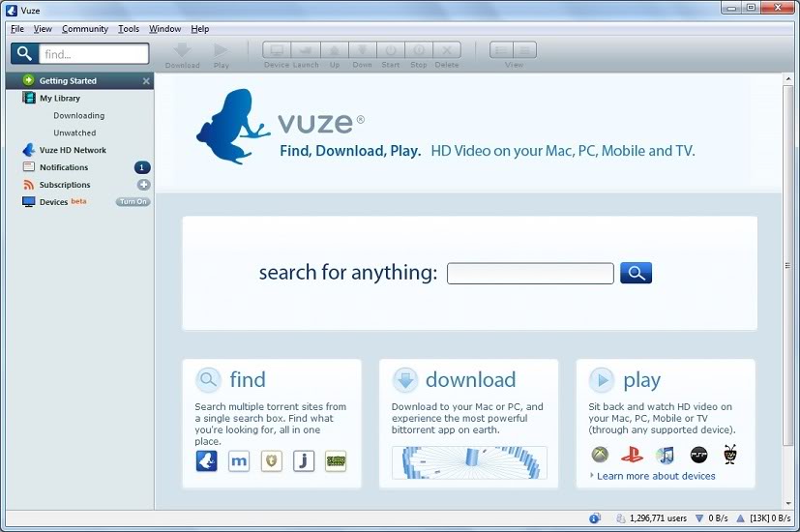Click the upload speed status indicator
Viewport: 800px width, 532px height.
(x=763, y=518)
